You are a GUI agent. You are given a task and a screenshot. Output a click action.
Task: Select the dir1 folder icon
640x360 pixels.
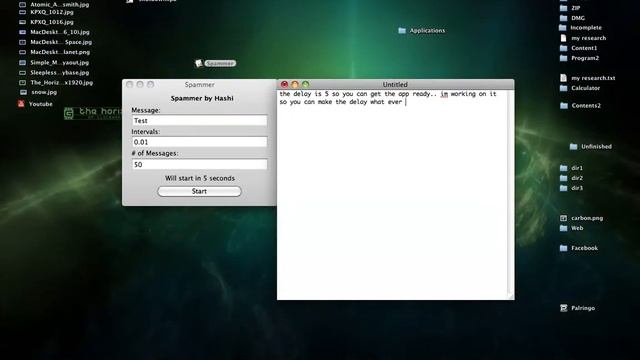564,168
